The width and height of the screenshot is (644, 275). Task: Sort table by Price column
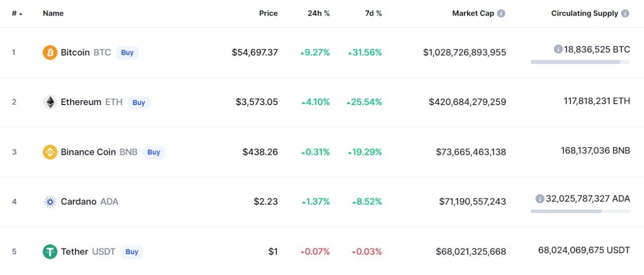pyautogui.click(x=268, y=14)
